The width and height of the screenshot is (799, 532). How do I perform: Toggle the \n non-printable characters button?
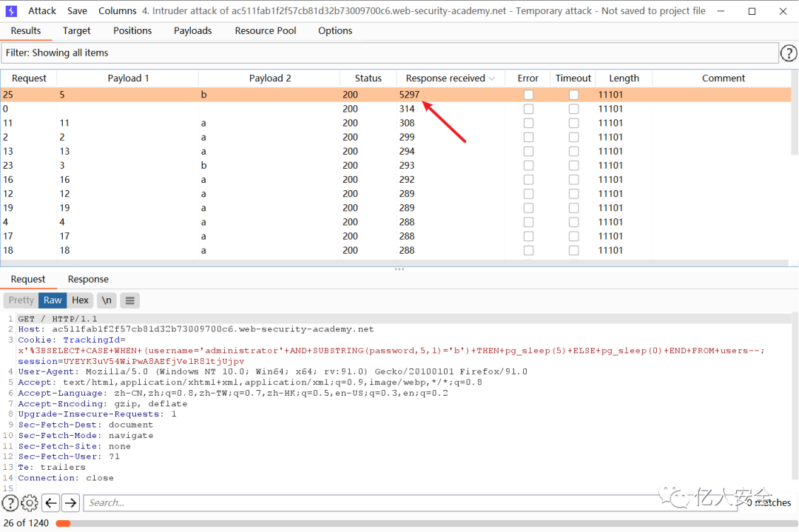[106, 300]
